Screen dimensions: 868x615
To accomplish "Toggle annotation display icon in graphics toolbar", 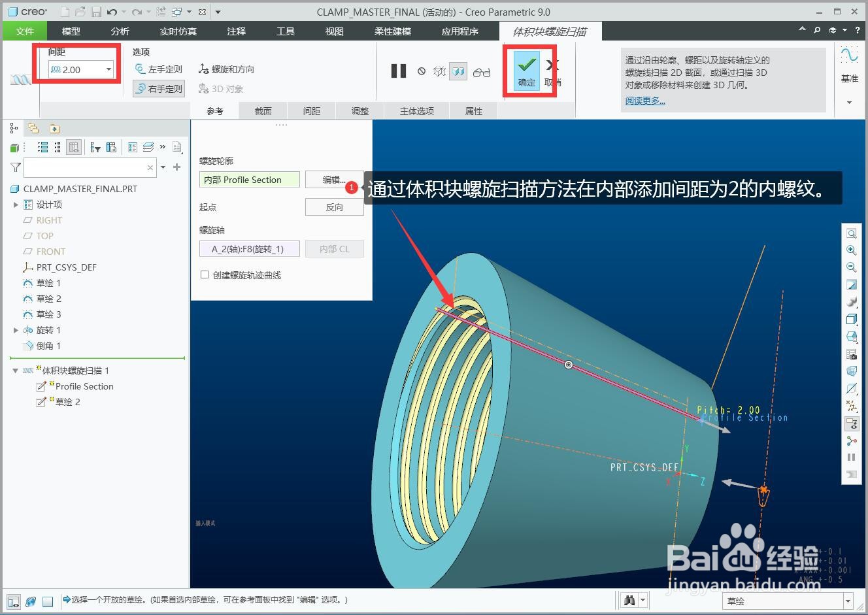I will (852, 424).
